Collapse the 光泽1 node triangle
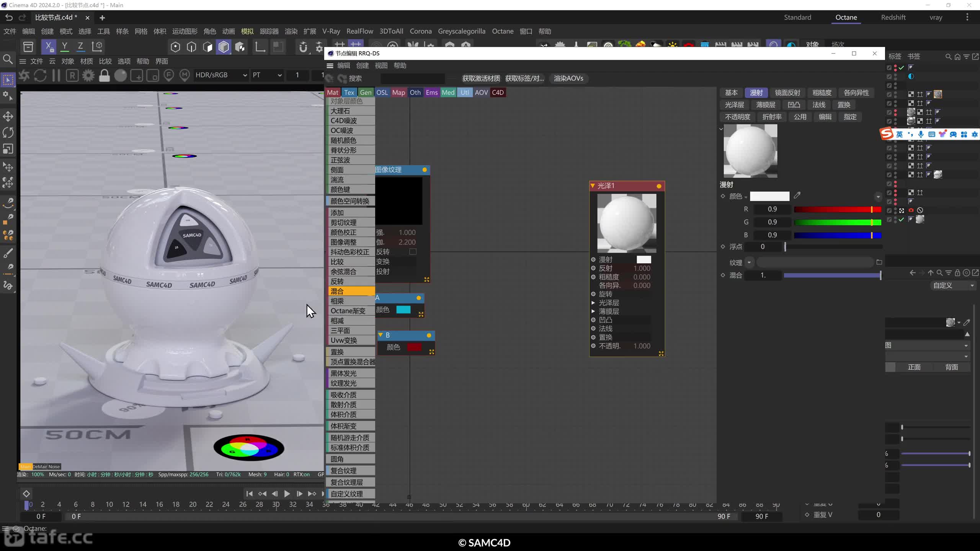This screenshot has width=980, height=551. [593, 186]
